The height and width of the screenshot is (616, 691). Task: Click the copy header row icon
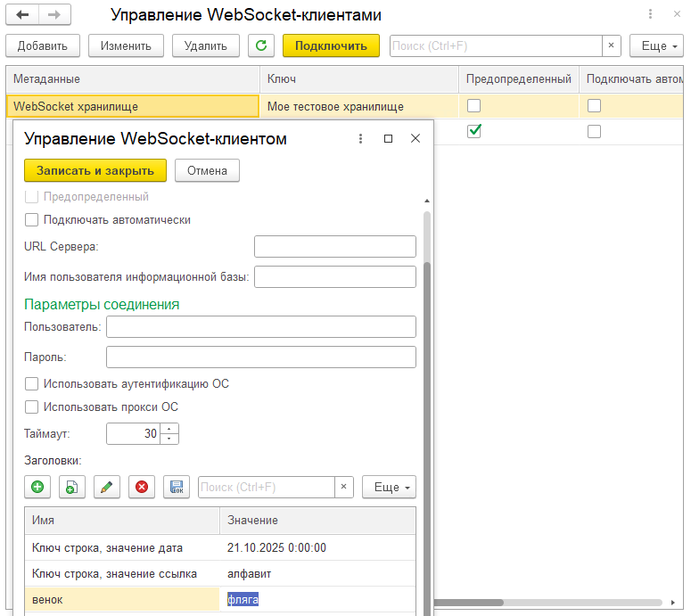71,487
